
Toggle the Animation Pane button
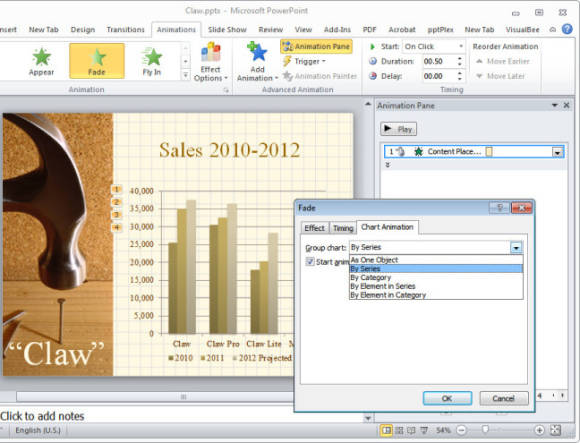pos(316,47)
